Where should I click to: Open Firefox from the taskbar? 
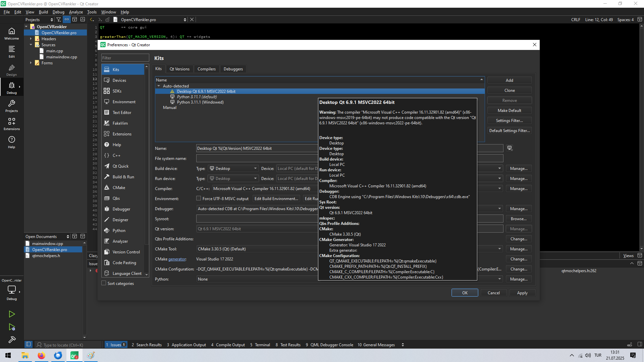(x=42, y=355)
